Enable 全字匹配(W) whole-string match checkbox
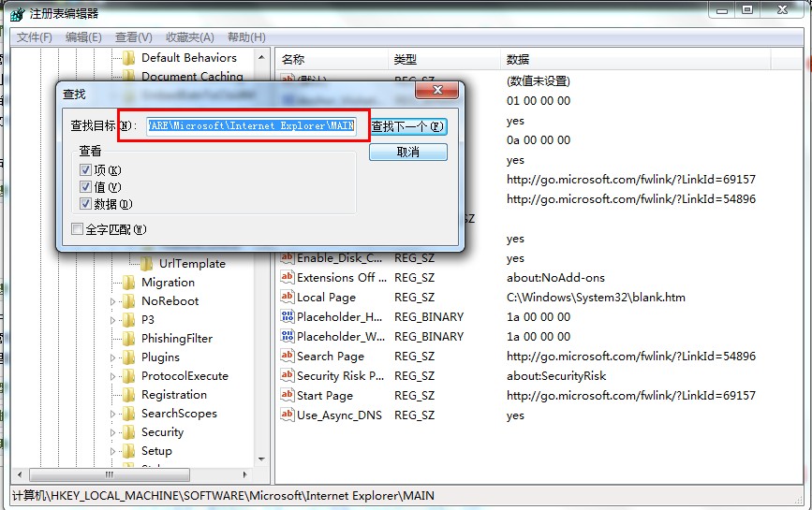The height and width of the screenshot is (510, 812). point(77,228)
